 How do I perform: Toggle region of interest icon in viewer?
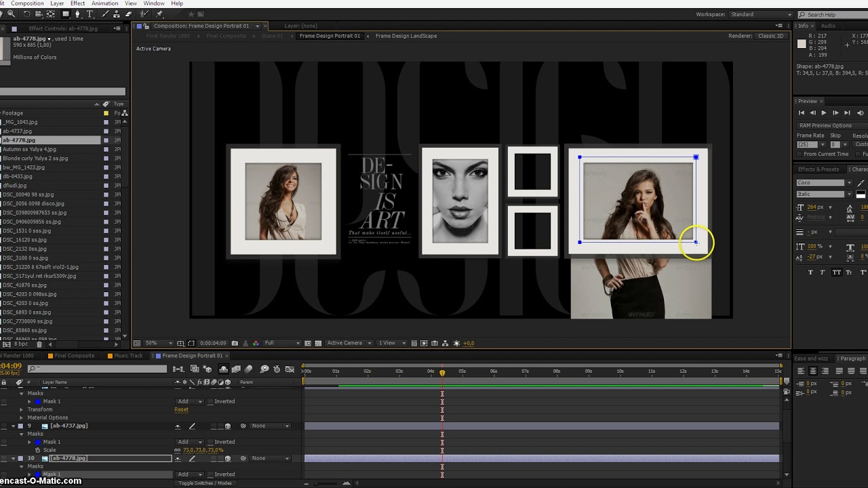tap(307, 343)
